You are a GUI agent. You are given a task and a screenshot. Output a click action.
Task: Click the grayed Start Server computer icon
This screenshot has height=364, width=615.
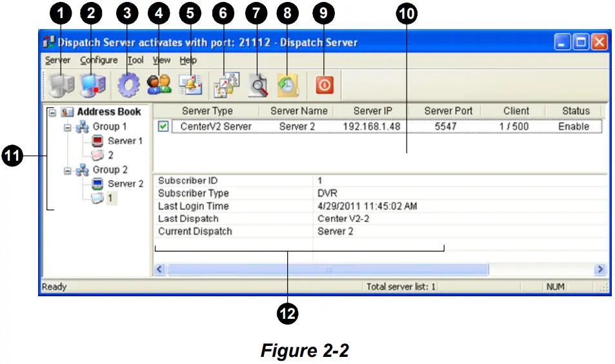[61, 85]
